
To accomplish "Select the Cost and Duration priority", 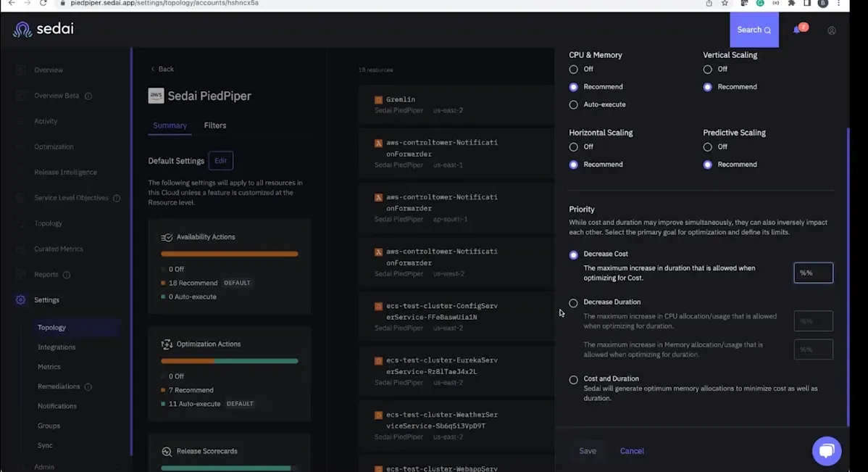I will (574, 380).
